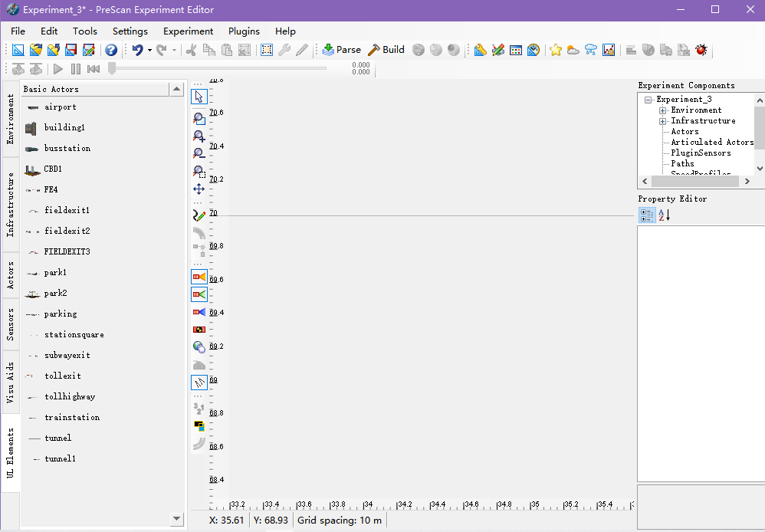The height and width of the screenshot is (532, 765).
Task: Click the zoom out magnifier tool
Action: pos(199,153)
